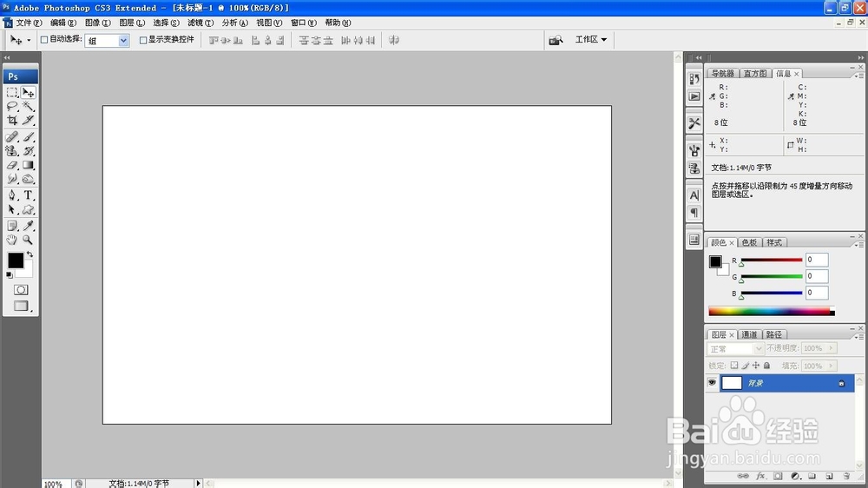Viewport: 868px width, 488px height.
Task: Select the Zoom tool
Action: pos(29,240)
